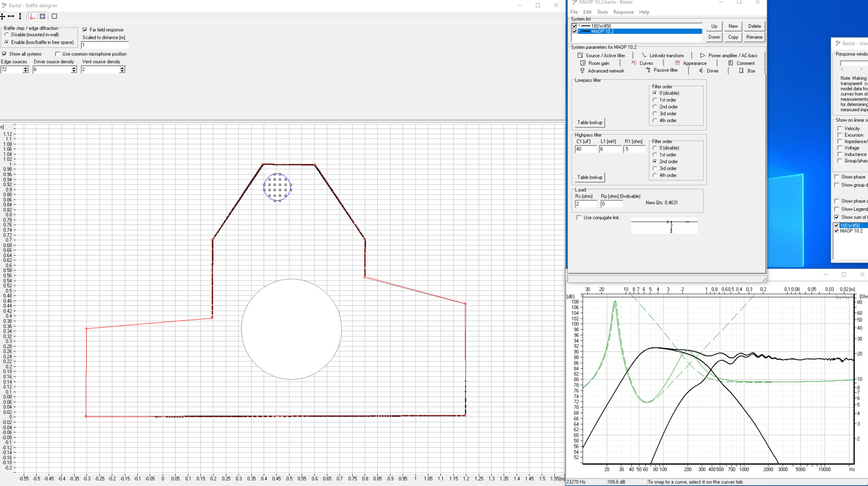The height and width of the screenshot is (486, 868).
Task: Open the Appearance tab
Action: pos(691,63)
